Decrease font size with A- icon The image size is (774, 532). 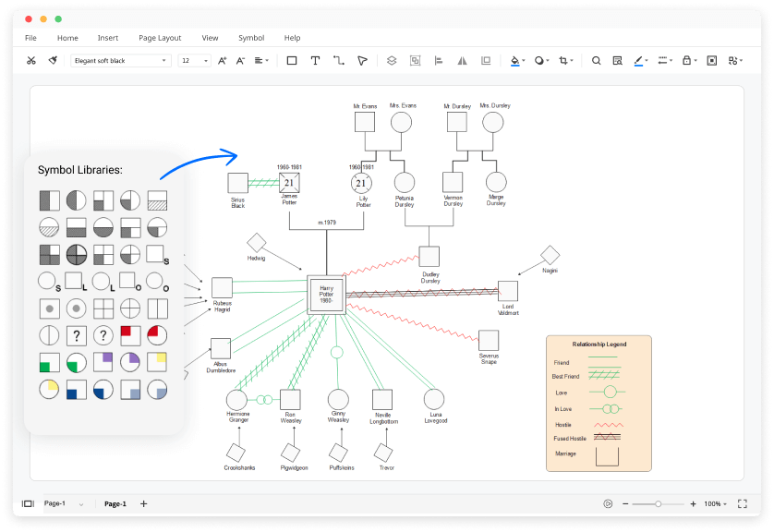point(240,61)
